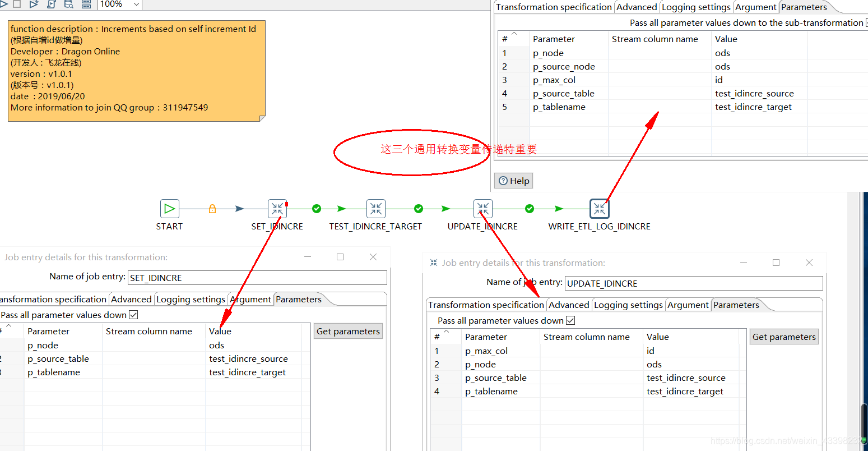Select p_source_table parameter in SET_IDINCRE table
The width and height of the screenshot is (868, 451).
click(58, 359)
